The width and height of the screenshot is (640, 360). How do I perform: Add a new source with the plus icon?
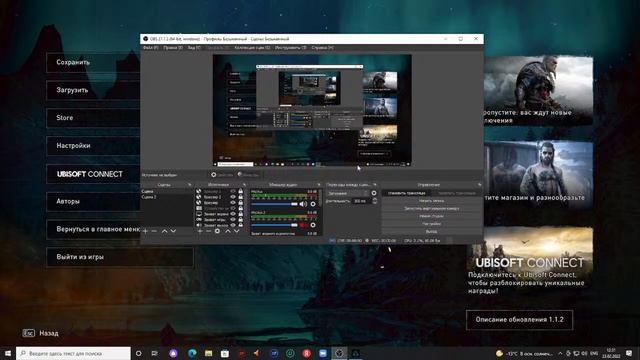pos(200,231)
